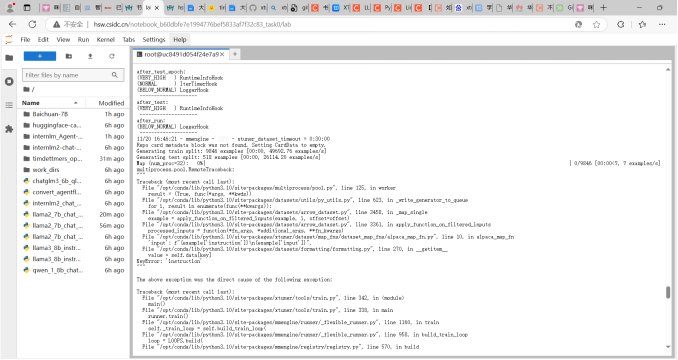Select the internlm2_chat_... Python file

click(x=73, y=204)
